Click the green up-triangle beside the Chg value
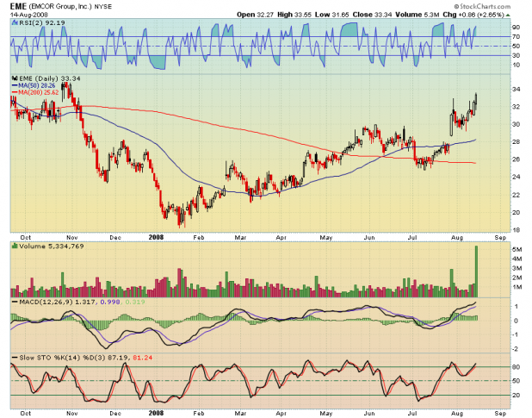This screenshot has height=418, width=532. tap(508, 15)
